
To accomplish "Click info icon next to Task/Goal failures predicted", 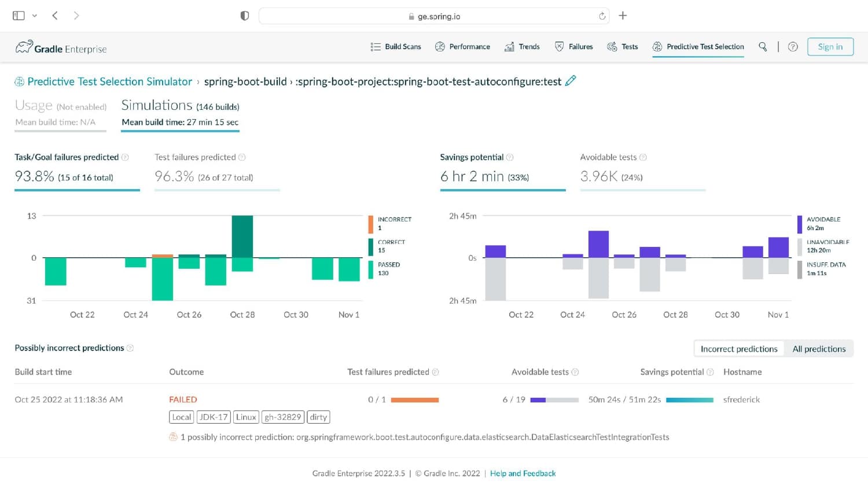I will point(125,157).
